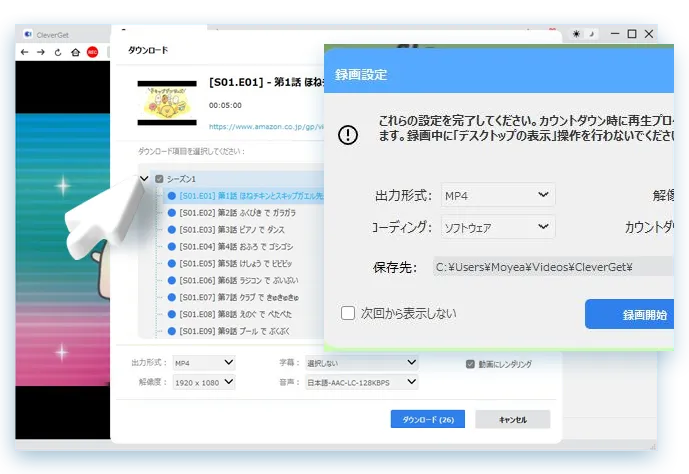Select episode 第8話 えのぐ で ぺたぺた
The image size is (689, 474).
click(x=236, y=314)
